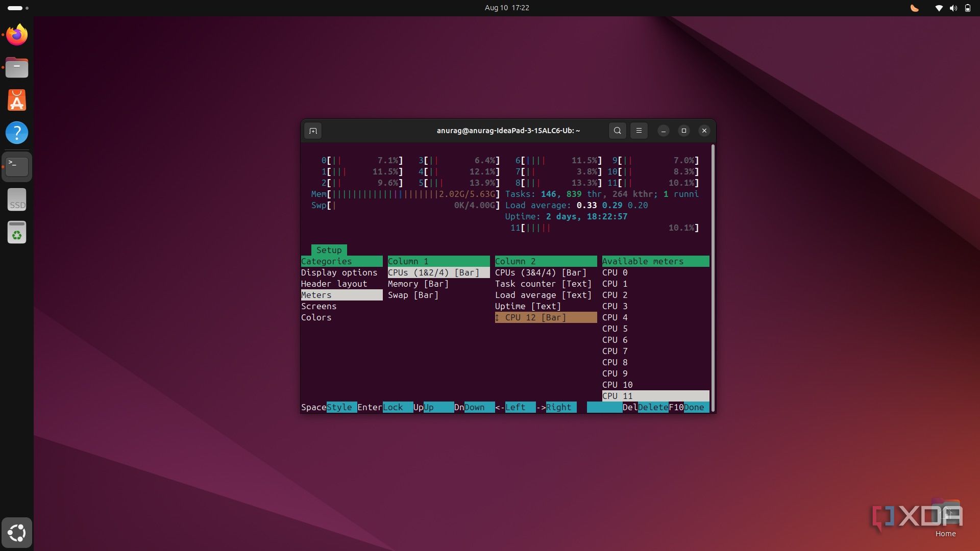Select Uptime [Text] meter
Screen dimensions: 980x551
click(x=528, y=306)
